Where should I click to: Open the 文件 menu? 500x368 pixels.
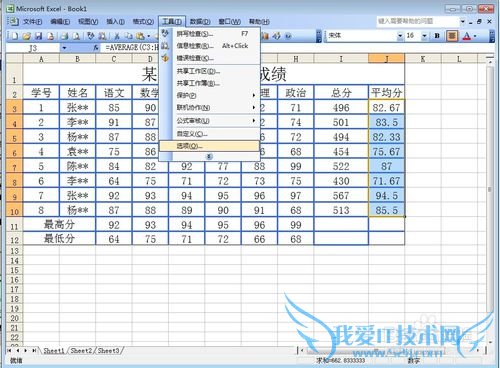click(32, 22)
